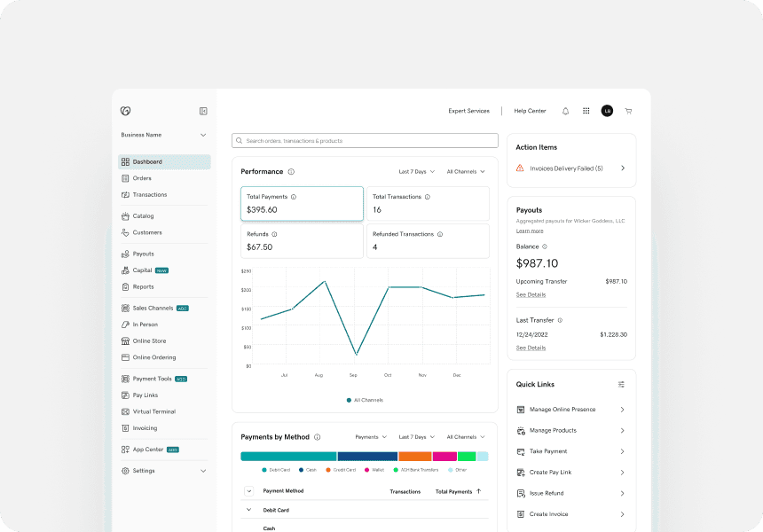763x532 pixels.
Task: Open the apps grid icon
Action: pos(586,111)
